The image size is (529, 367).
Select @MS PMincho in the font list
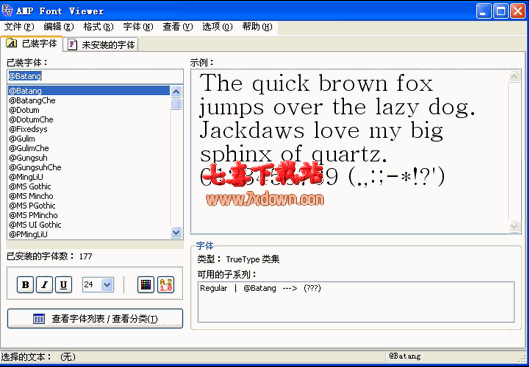click(x=89, y=215)
